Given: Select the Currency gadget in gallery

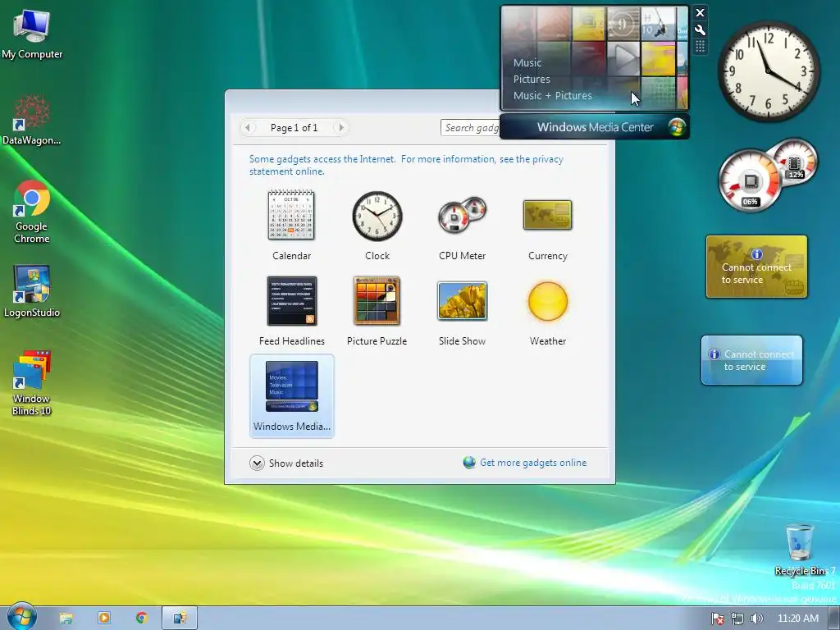Looking at the screenshot, I should [x=547, y=225].
